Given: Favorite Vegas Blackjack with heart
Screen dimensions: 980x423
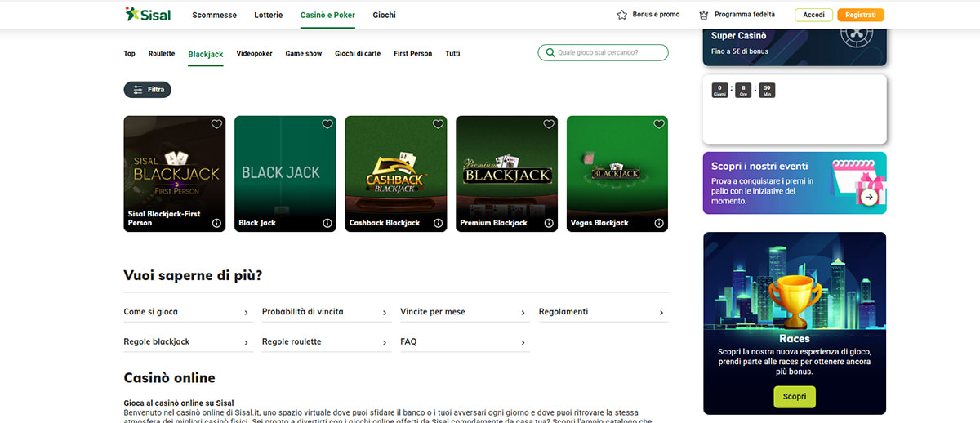Looking at the screenshot, I should [659, 124].
